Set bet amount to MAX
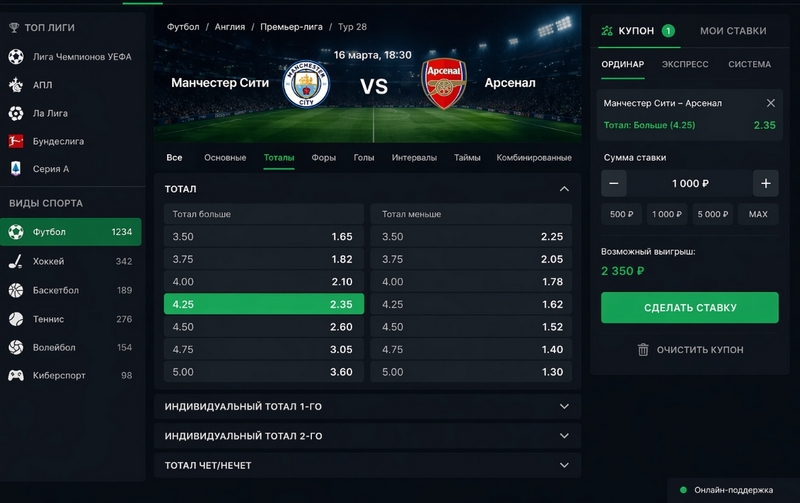The image size is (800, 503). [758, 214]
